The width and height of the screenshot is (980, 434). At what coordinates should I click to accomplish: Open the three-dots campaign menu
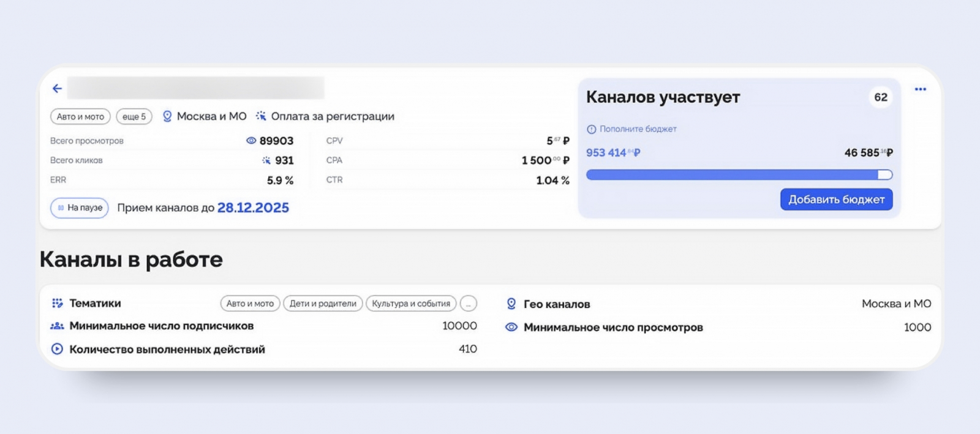pyautogui.click(x=920, y=89)
